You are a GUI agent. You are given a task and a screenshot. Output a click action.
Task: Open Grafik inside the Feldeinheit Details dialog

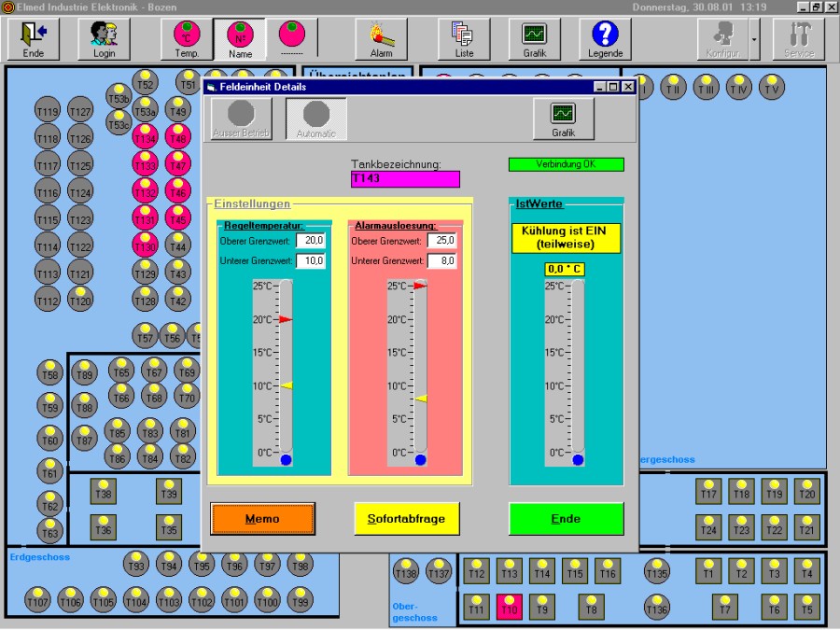[x=563, y=119]
